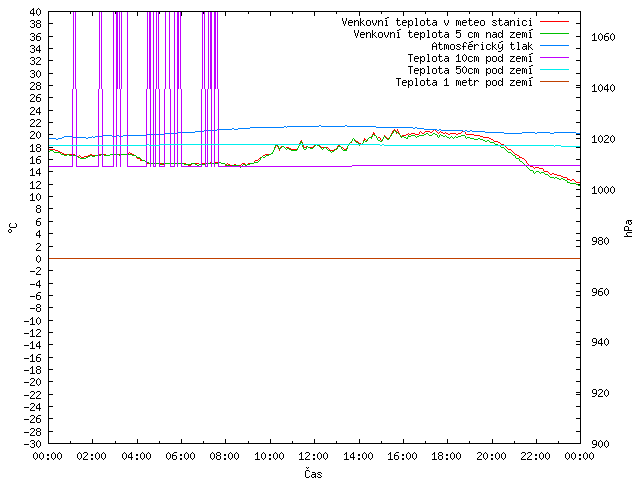Click the '0' label on temperature axis
Viewport: 640px width, 480px height.
point(39,259)
